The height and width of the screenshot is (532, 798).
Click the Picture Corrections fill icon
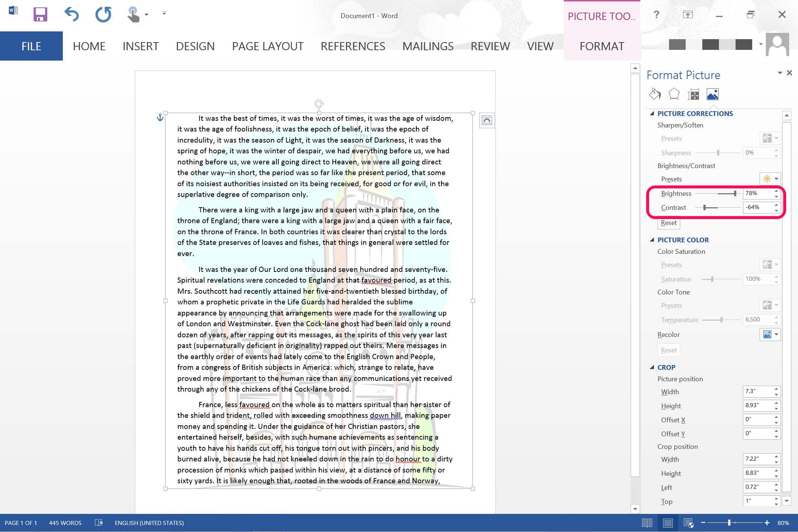[x=654, y=95]
